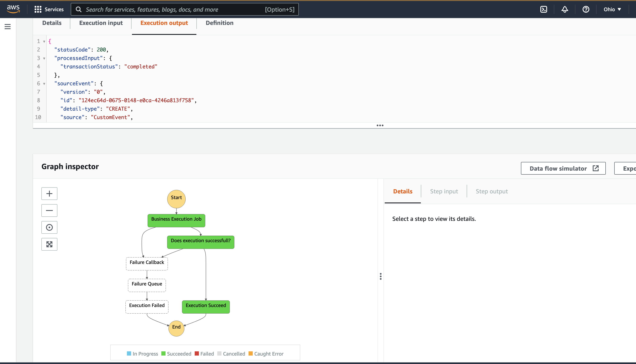Screen dimensions: 636x364
Task: Open the Definition tab
Action: click(220, 23)
